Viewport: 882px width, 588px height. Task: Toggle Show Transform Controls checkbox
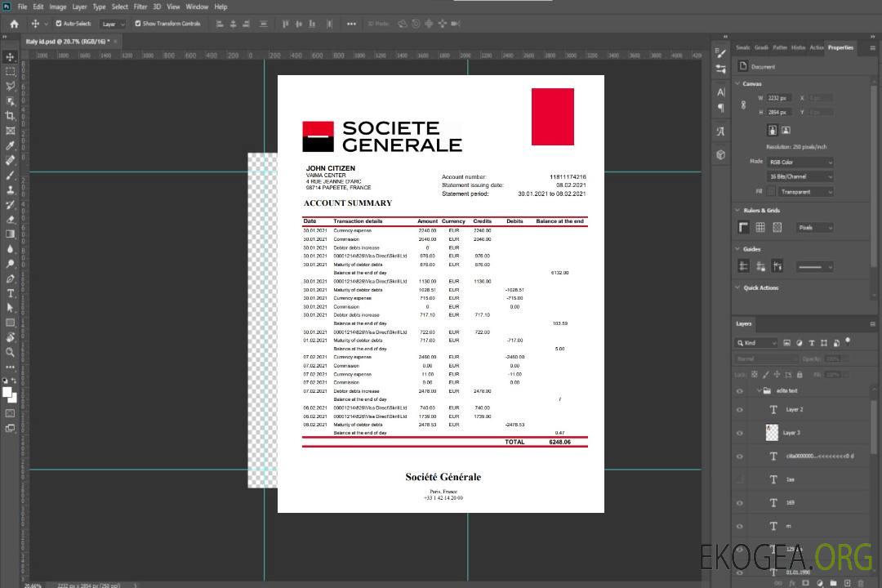(x=138, y=24)
